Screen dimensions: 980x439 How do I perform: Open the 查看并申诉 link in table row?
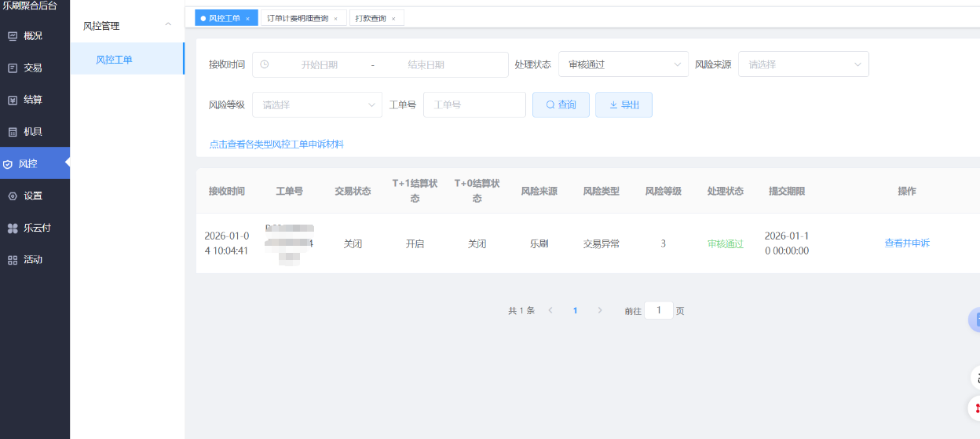[906, 243]
